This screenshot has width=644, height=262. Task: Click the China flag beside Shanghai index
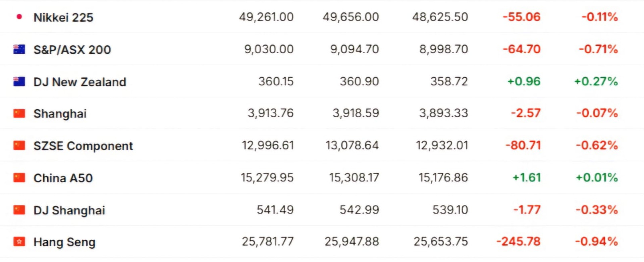point(19,114)
